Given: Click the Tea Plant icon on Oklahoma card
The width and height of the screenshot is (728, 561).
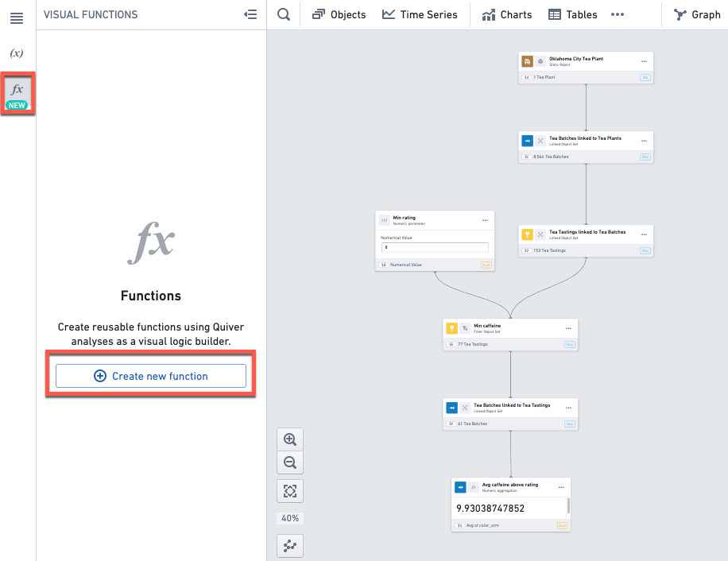Looking at the screenshot, I should (x=527, y=61).
